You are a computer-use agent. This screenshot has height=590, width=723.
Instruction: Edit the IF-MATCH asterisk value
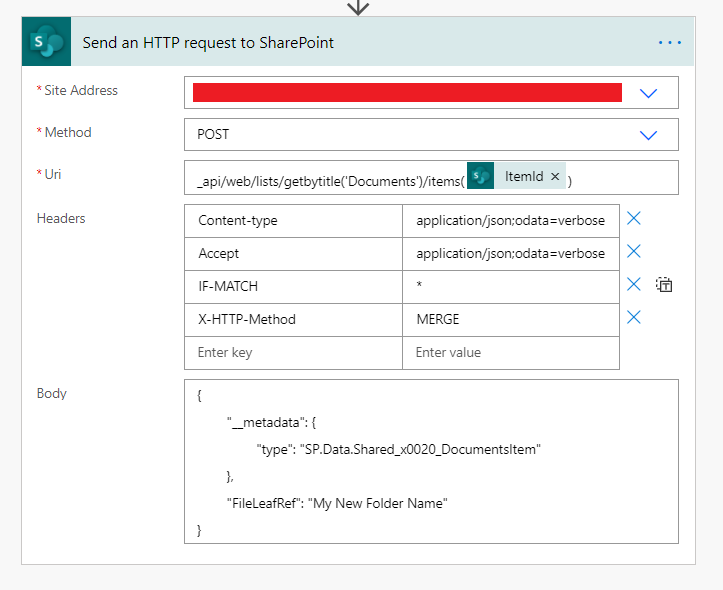tap(511, 287)
